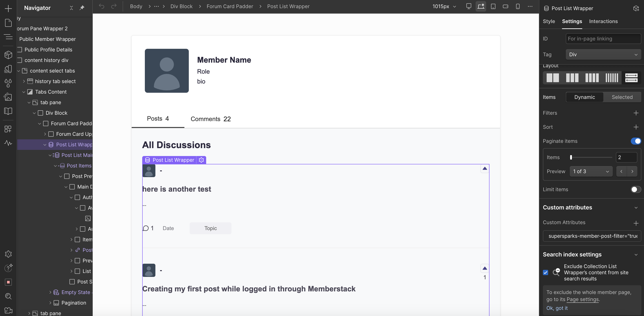Pin the Navigator panel

pos(82,8)
